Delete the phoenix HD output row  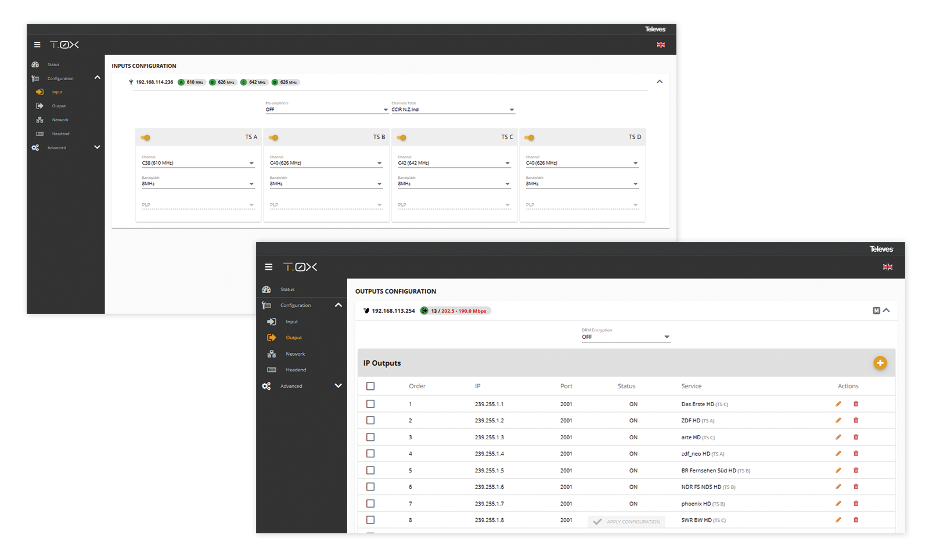(x=856, y=503)
